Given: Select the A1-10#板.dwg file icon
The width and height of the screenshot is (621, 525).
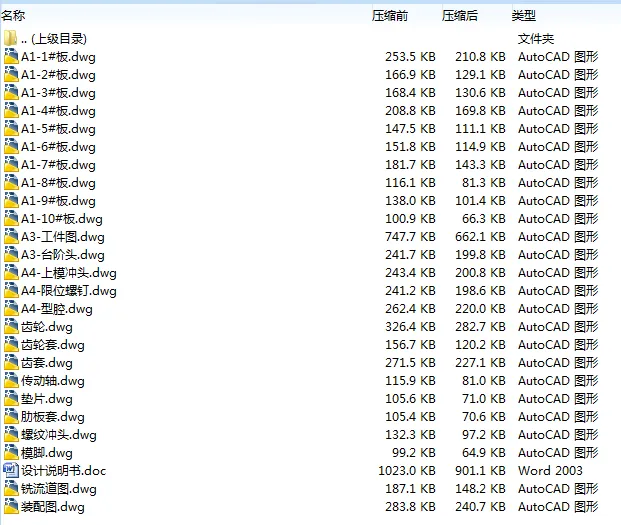Looking at the screenshot, I should click(11, 219).
